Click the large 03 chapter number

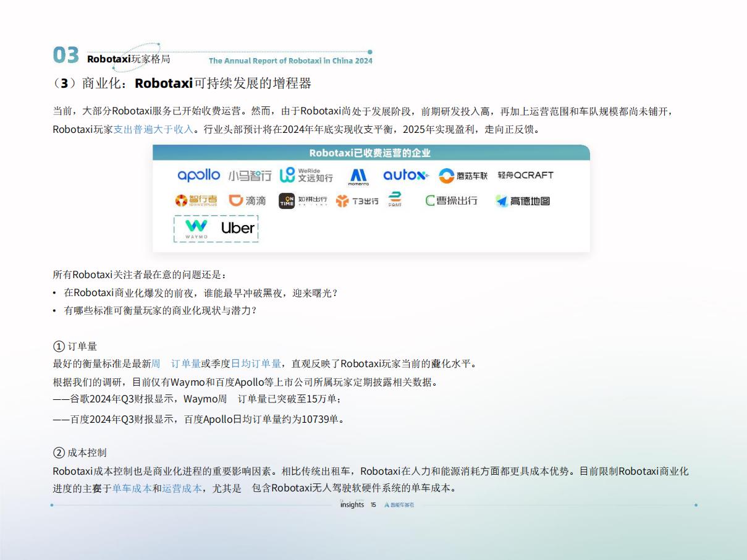pyautogui.click(x=66, y=56)
